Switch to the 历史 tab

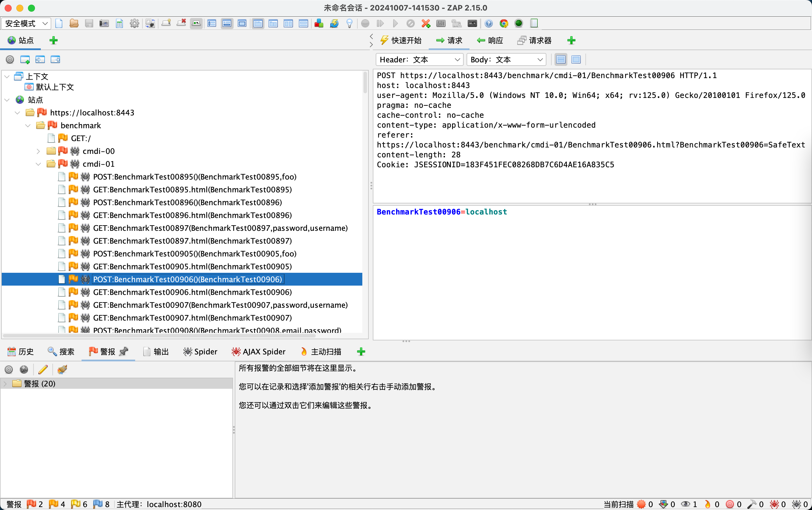pos(21,351)
